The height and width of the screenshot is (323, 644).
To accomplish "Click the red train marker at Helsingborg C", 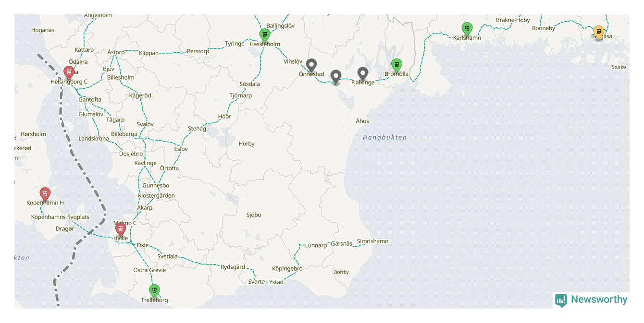I will [x=69, y=73].
